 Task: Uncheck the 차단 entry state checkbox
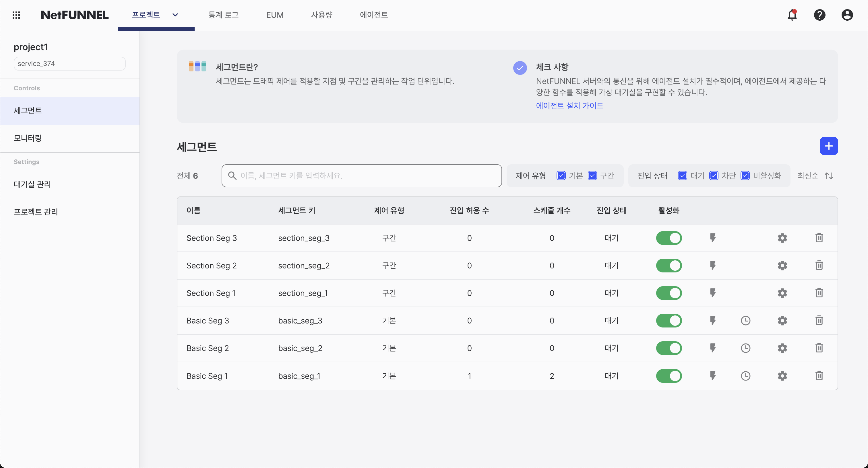714,175
